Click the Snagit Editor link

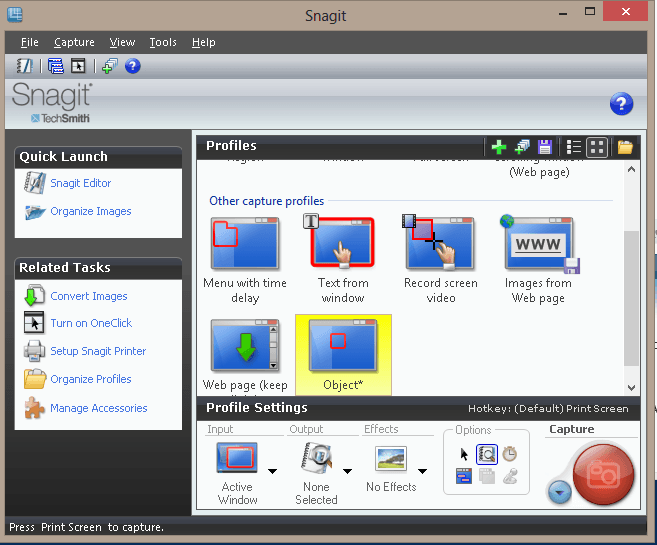point(80,183)
